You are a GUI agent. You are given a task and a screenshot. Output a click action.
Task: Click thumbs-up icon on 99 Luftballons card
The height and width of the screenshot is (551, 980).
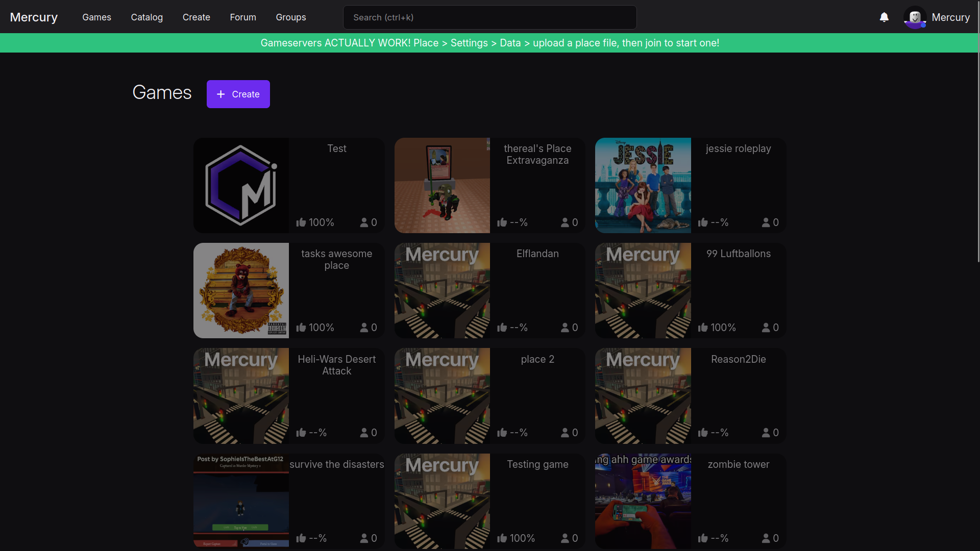click(x=703, y=328)
